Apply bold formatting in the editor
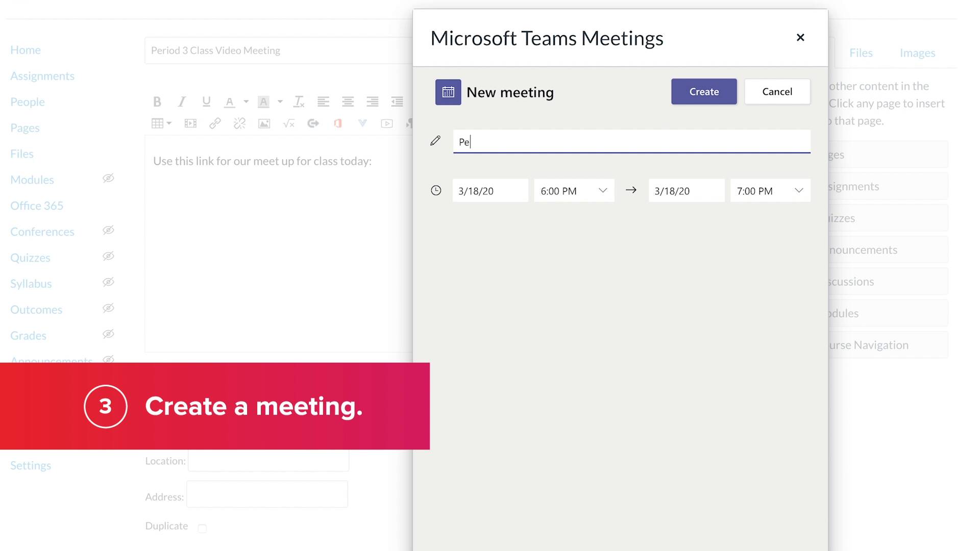Screen dimensions: 980x551 pos(157,102)
